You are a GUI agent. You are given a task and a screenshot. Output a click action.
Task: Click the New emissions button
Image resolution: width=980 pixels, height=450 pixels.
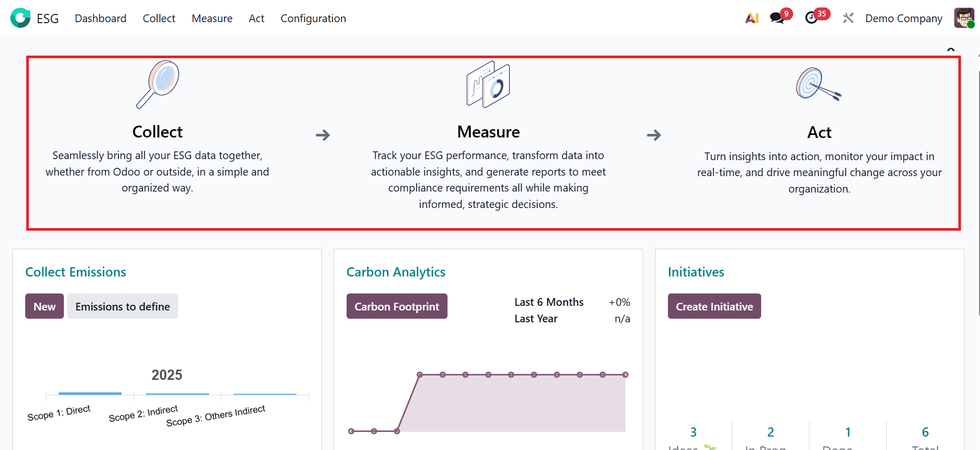tap(44, 306)
